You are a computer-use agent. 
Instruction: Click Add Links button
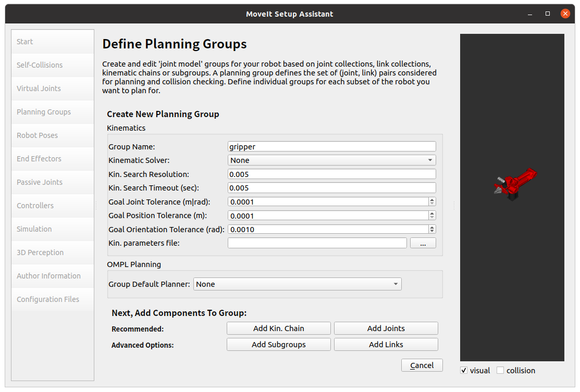point(386,345)
